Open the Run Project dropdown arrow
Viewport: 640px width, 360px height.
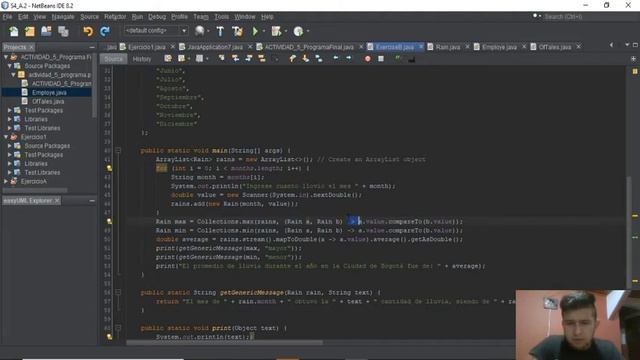pyautogui.click(x=263, y=31)
